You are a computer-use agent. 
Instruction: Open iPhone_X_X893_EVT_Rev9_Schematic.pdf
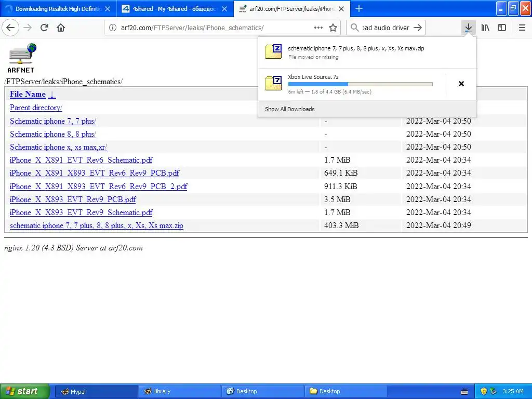coord(81,212)
